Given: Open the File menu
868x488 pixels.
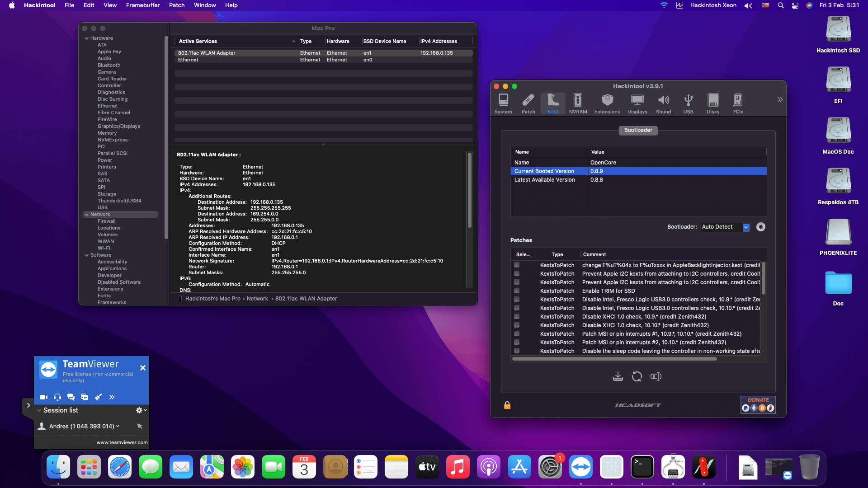Looking at the screenshot, I should (69, 5).
